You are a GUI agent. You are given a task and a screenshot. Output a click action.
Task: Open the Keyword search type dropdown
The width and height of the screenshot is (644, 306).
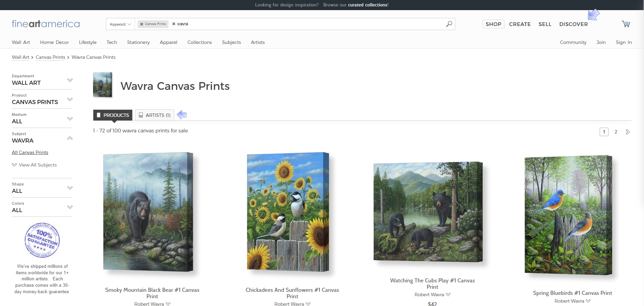tap(120, 24)
